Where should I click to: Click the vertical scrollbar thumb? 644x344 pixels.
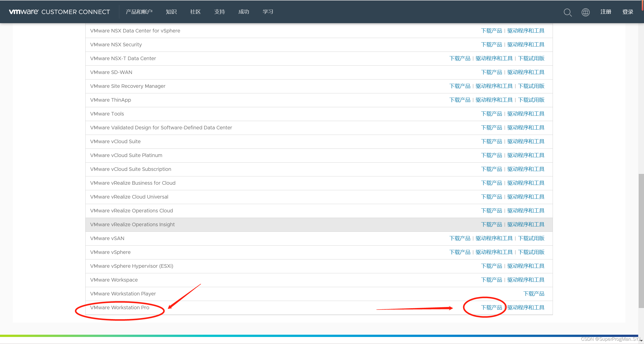pos(641,241)
